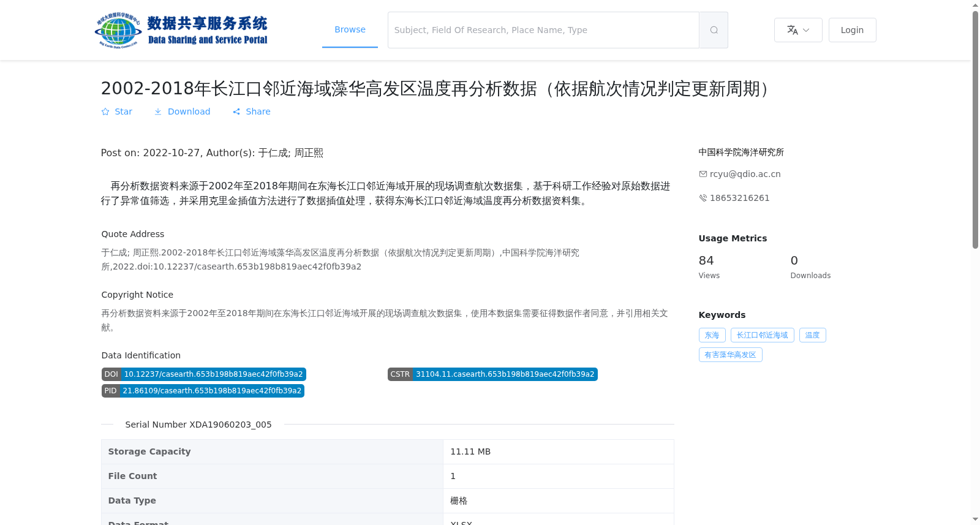Click the Data Identification heading
The height and width of the screenshot is (525, 980).
tap(141, 355)
